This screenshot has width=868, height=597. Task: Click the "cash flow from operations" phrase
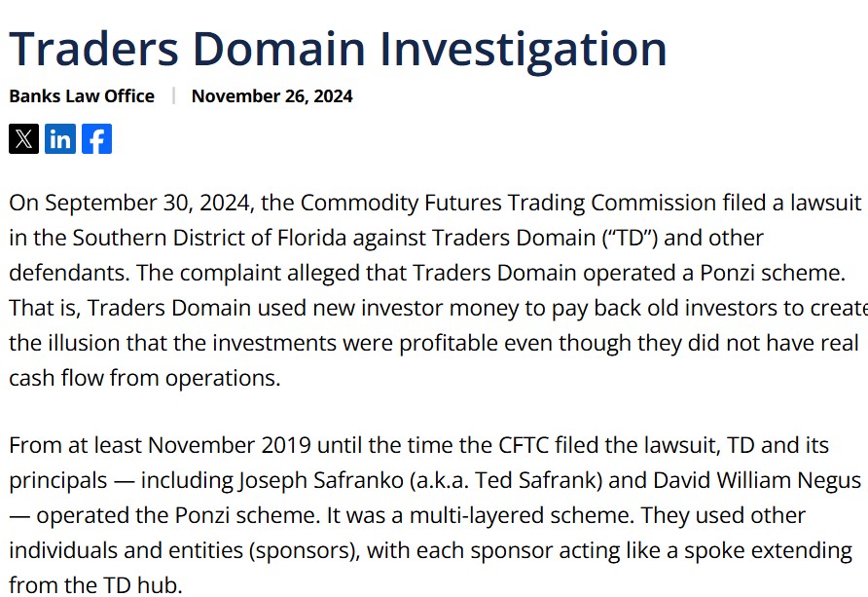point(142,378)
